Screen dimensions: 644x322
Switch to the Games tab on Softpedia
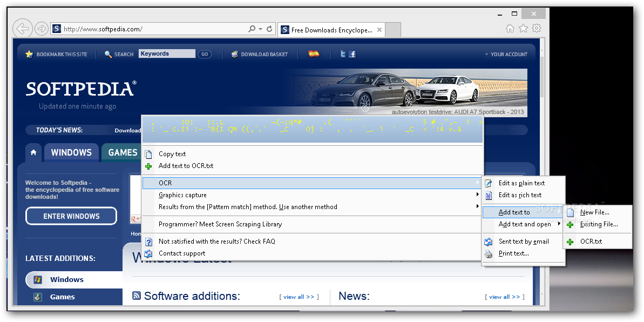click(120, 152)
